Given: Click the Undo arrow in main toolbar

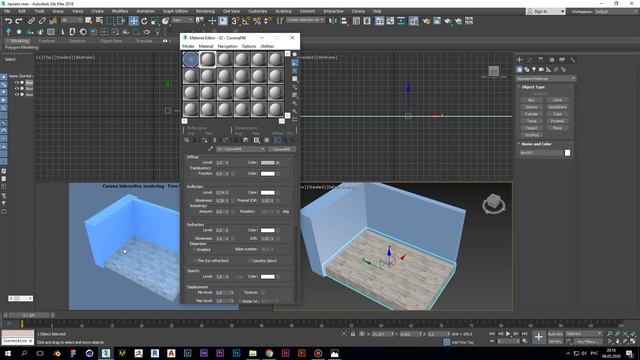Looking at the screenshot, I should (x=8, y=21).
